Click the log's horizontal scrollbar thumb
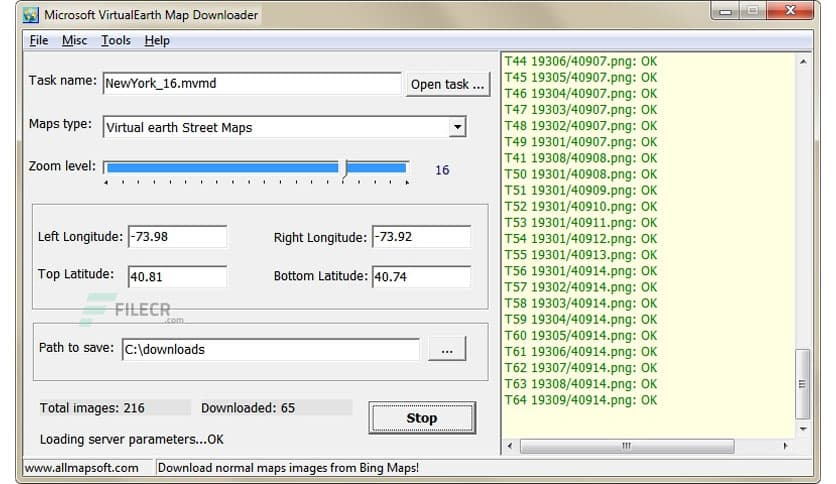 coord(627,446)
